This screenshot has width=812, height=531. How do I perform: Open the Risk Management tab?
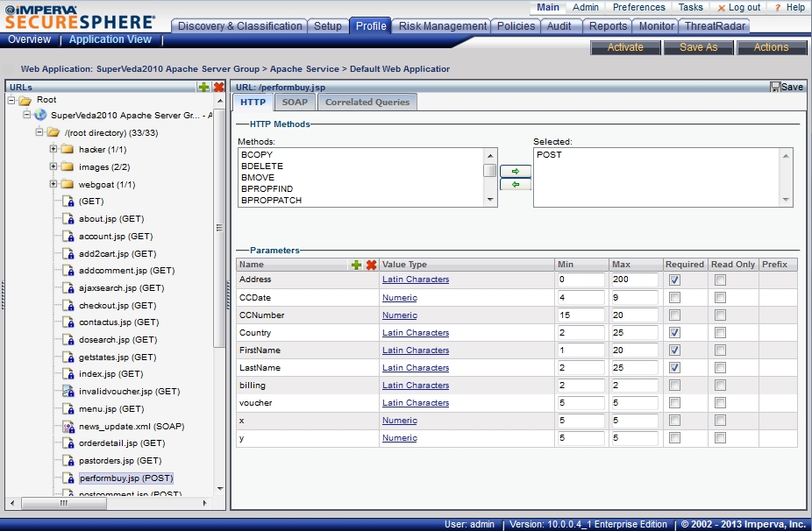tap(442, 26)
